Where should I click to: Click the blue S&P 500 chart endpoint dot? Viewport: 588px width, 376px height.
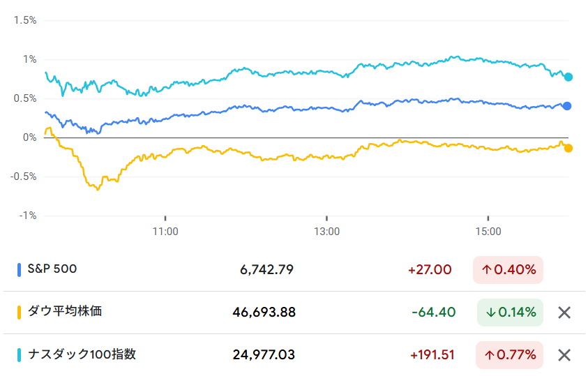pyautogui.click(x=567, y=106)
